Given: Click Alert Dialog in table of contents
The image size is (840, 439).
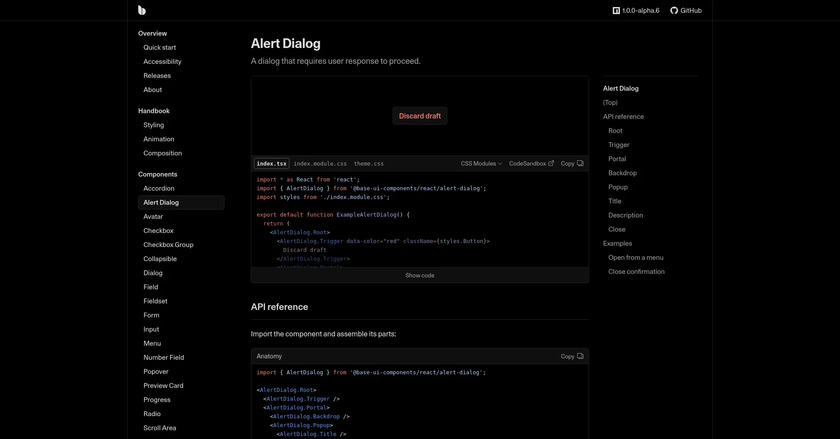Looking at the screenshot, I should coord(621,88).
